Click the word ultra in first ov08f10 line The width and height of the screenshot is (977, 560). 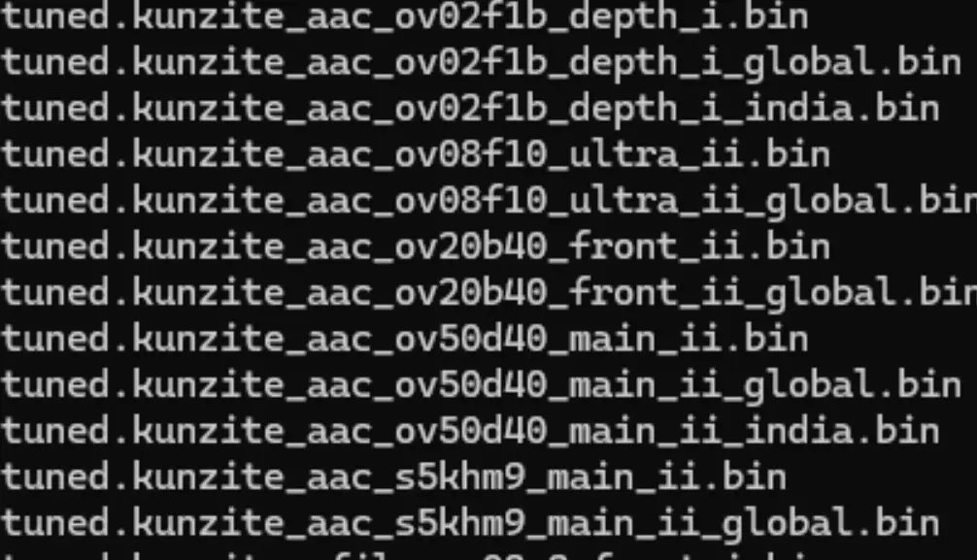pos(623,154)
